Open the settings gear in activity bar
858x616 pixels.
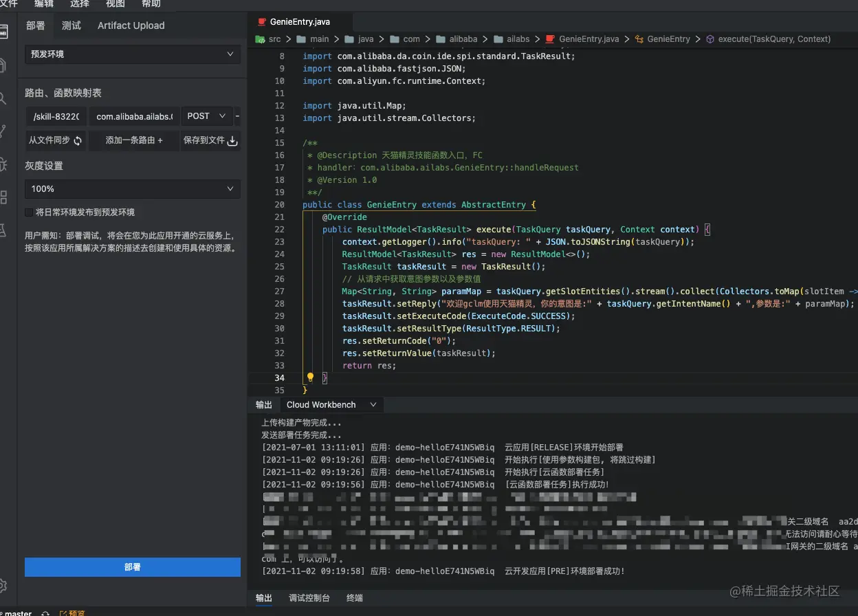coord(3,586)
